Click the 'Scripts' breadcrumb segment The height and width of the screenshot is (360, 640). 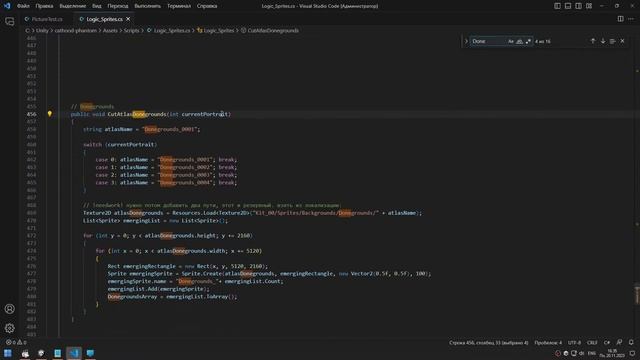pyautogui.click(x=131, y=30)
